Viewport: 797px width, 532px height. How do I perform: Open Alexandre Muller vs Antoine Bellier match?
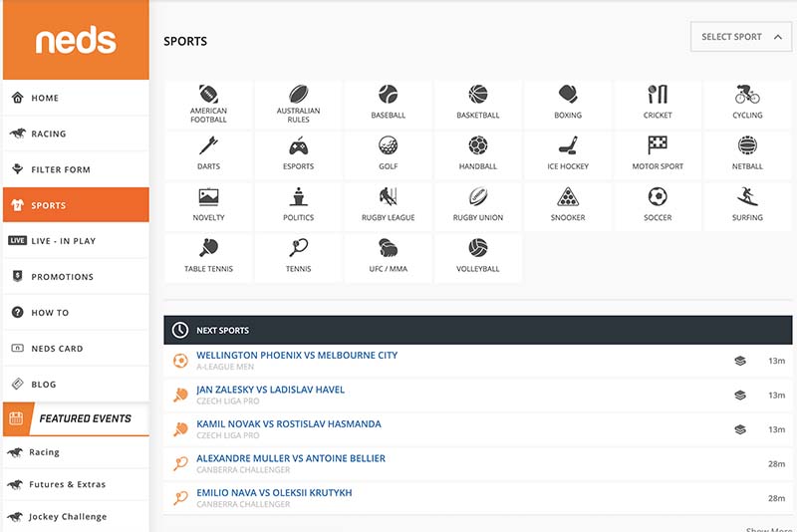point(291,459)
